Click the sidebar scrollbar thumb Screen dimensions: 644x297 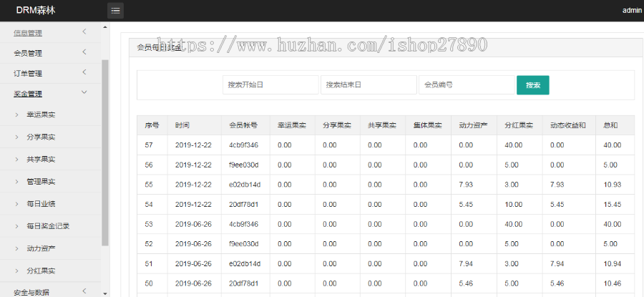[104, 152]
